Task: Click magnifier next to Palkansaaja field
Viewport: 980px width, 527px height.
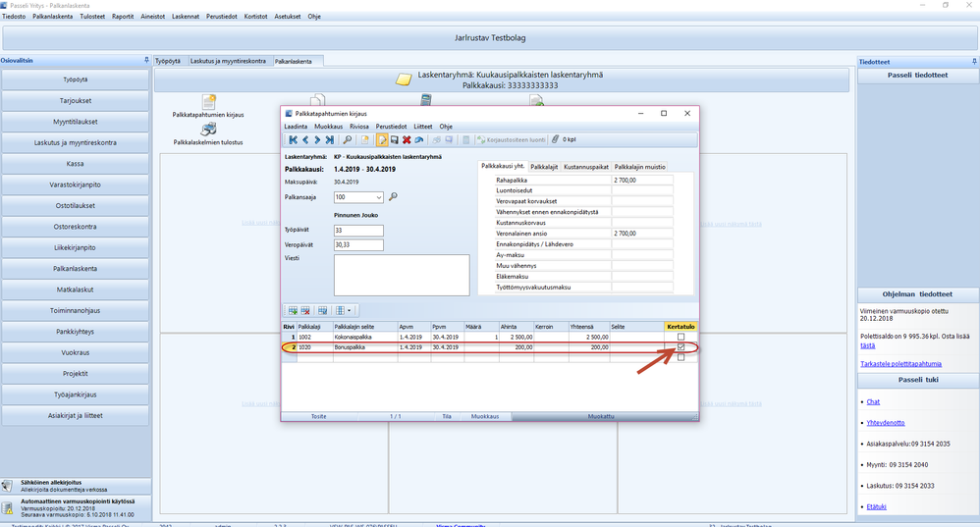Action: 393,196
